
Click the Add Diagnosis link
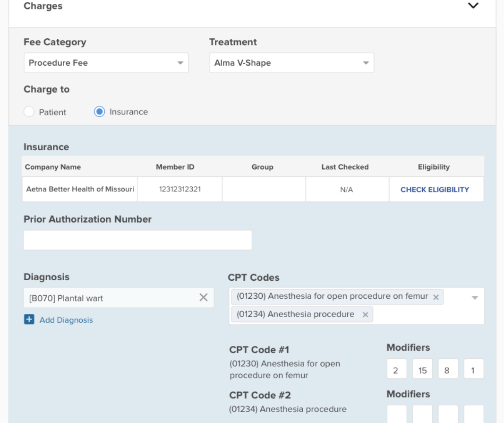tap(66, 320)
